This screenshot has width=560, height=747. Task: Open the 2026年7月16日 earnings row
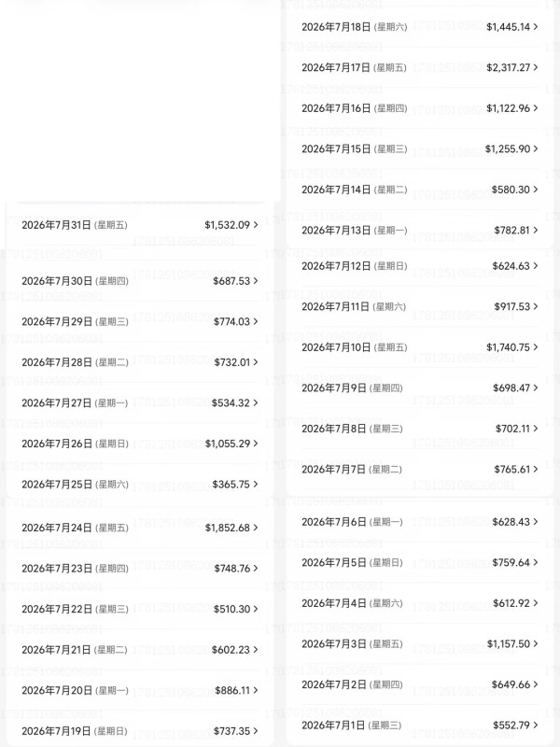point(420,108)
